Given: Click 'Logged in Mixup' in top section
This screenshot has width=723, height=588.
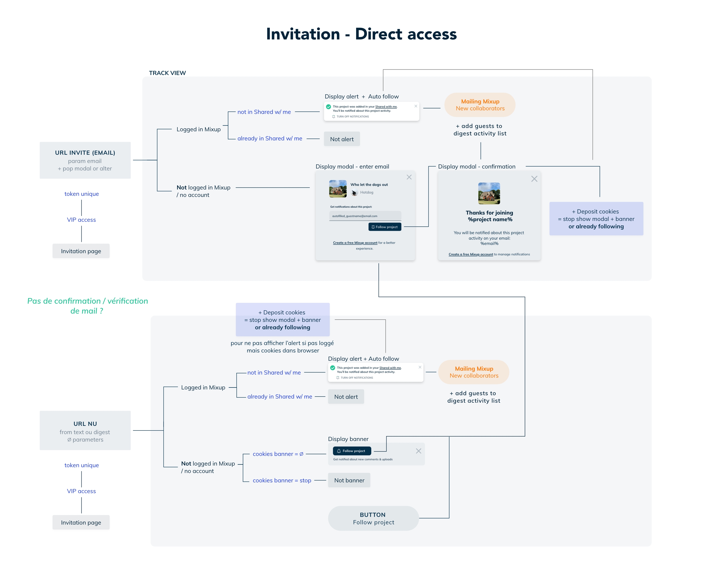Looking at the screenshot, I should tap(199, 129).
